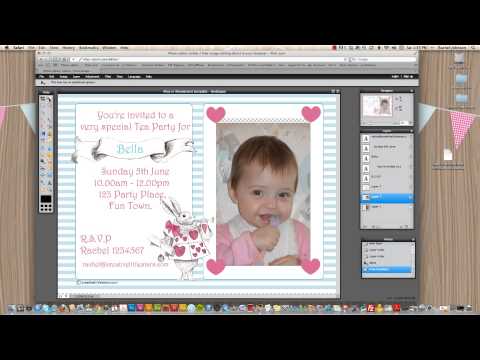Select the Marquee tool
Screen dimensions: 480x360
[x=43, y=105]
